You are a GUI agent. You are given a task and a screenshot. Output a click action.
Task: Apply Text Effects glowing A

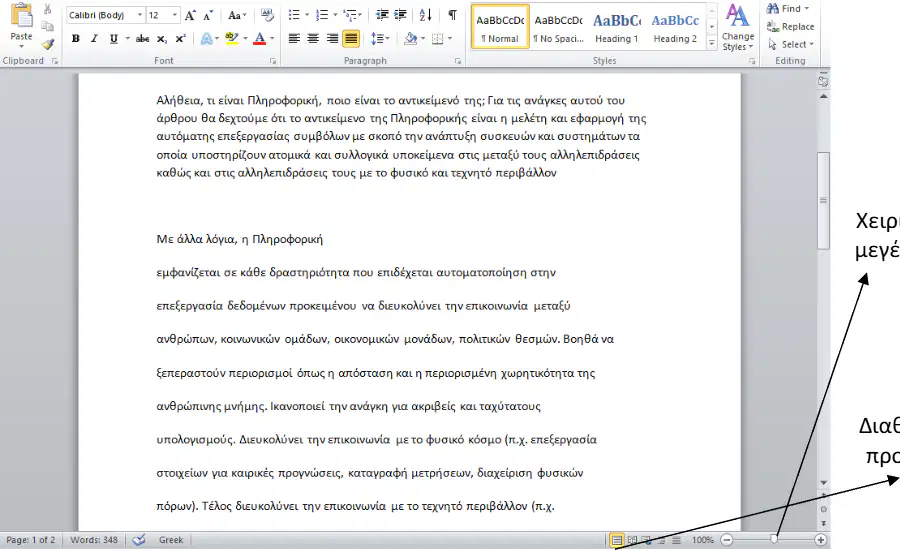point(206,39)
